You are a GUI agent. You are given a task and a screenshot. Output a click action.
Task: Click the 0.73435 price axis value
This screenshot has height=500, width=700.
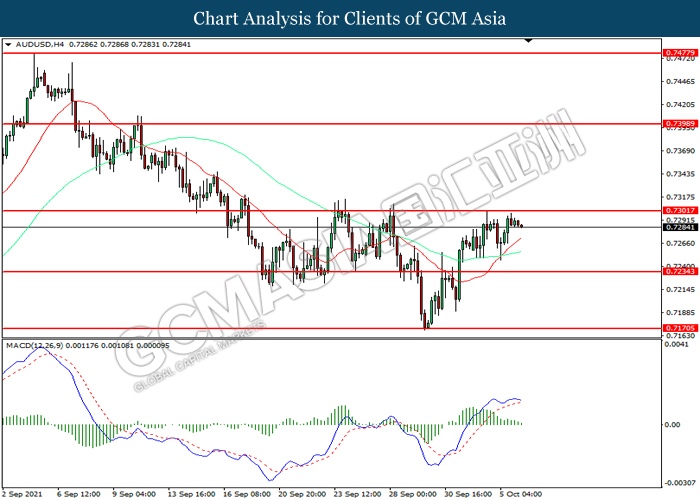click(680, 174)
